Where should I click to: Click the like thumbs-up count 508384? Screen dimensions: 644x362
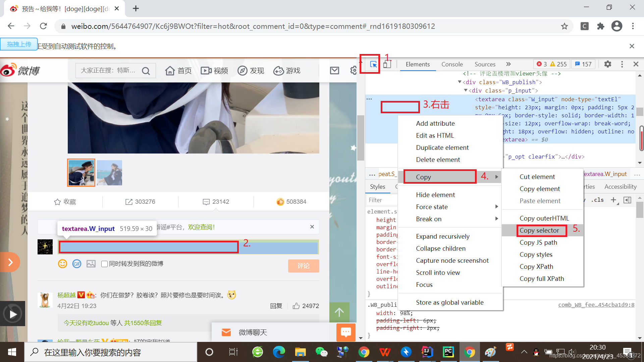click(x=291, y=202)
